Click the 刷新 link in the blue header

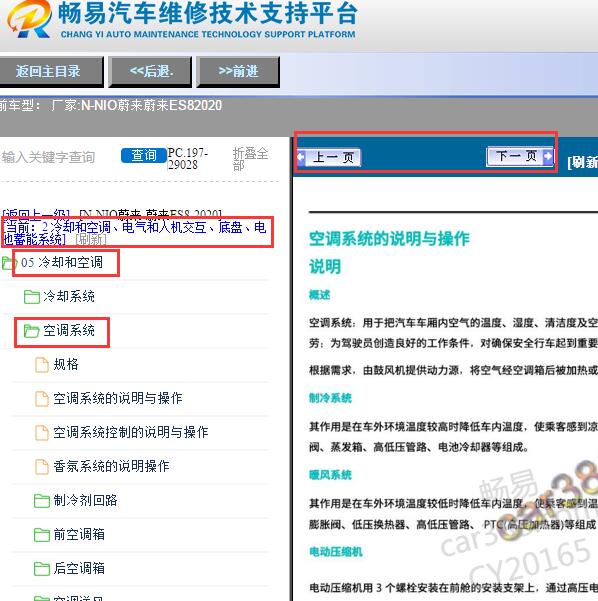pos(583,162)
